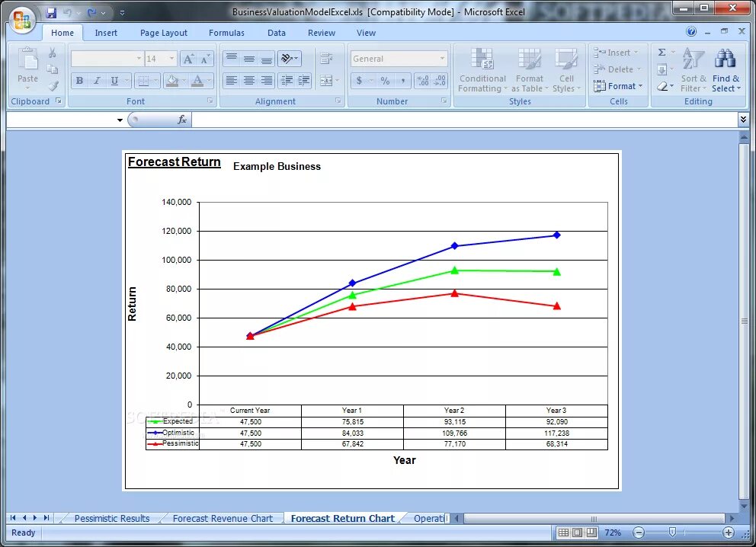Click the Insert cells button
Viewport: 756px width, 547px height.
click(617, 53)
